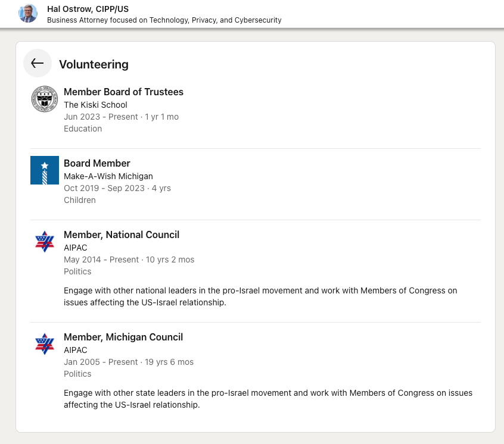Click the Business Attorney headline text
The width and height of the screenshot is (504, 444).
164,20
